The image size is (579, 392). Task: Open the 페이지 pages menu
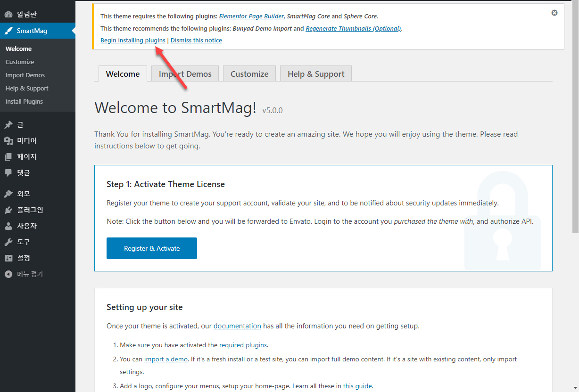click(38, 157)
